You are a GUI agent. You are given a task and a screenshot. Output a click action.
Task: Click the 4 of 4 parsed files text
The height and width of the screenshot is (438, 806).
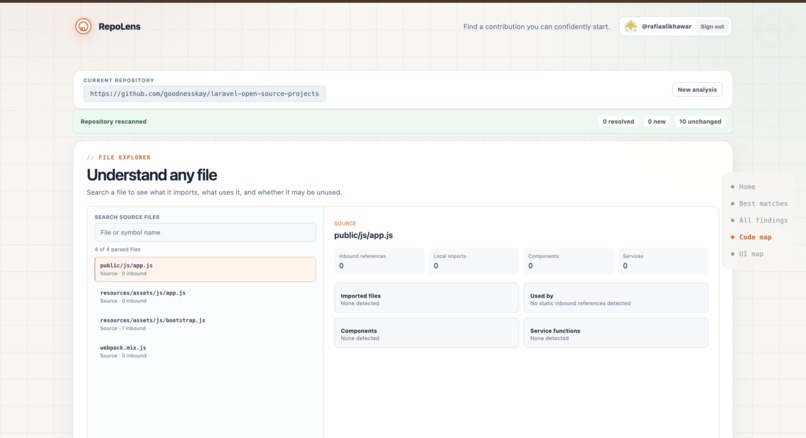[x=118, y=249]
